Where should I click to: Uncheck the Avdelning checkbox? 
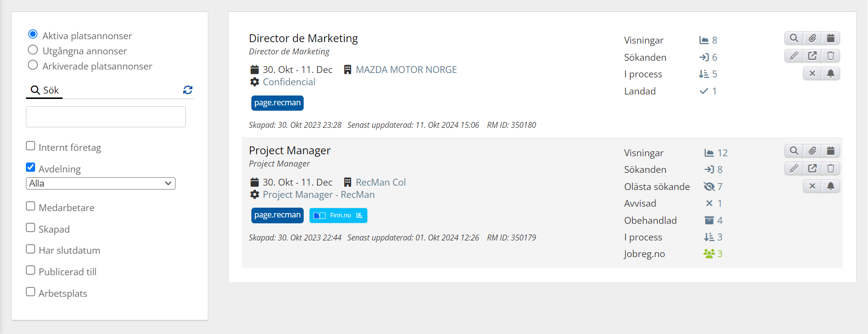(x=30, y=167)
